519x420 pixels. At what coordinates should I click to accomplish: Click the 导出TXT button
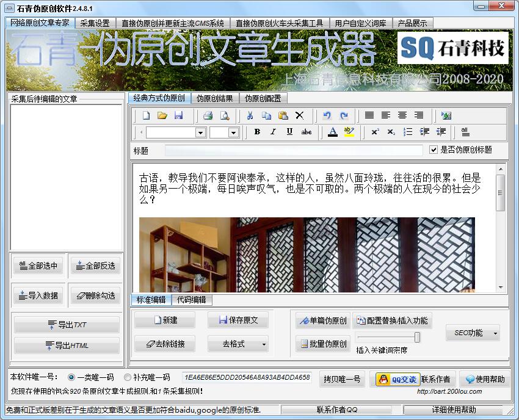[x=67, y=325]
